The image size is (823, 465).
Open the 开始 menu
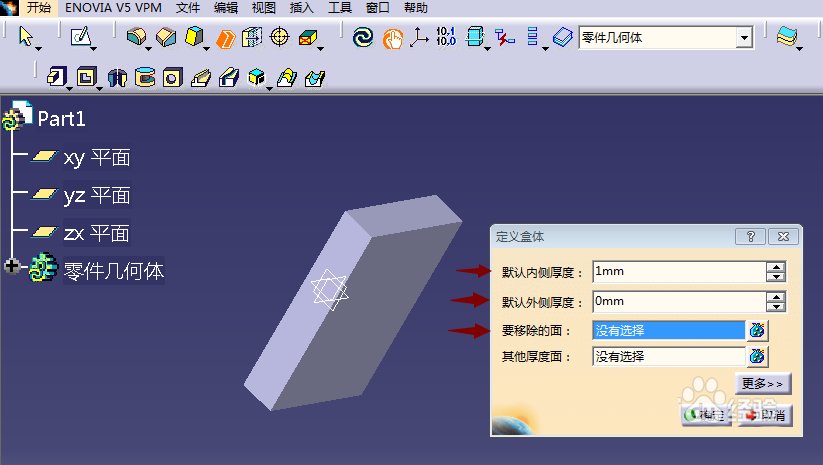pyautogui.click(x=39, y=8)
